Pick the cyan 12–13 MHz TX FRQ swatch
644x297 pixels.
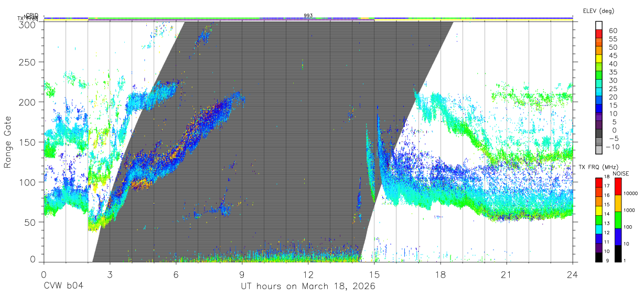tap(598, 229)
